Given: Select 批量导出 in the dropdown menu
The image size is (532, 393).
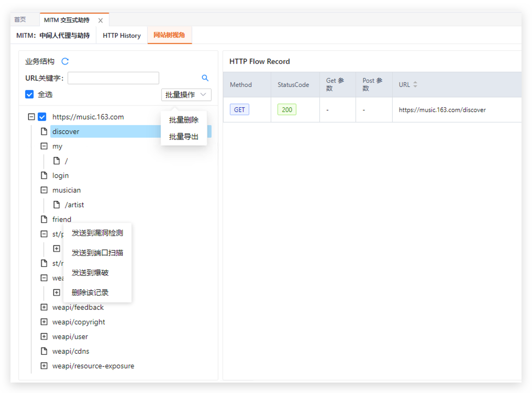Looking at the screenshot, I should (184, 137).
